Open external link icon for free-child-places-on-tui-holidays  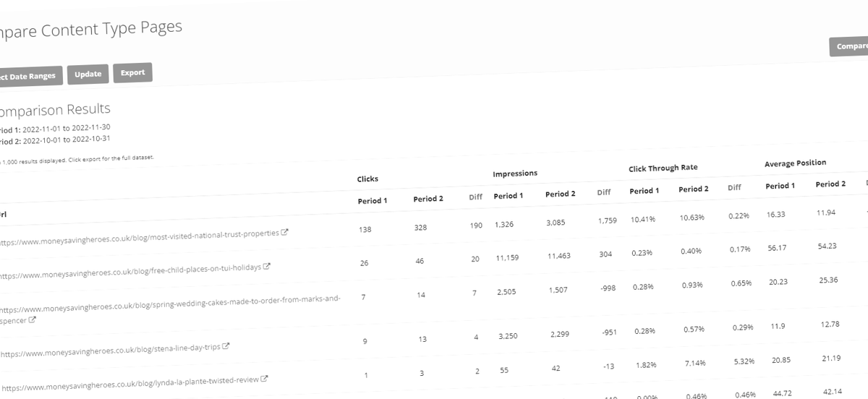266,266
